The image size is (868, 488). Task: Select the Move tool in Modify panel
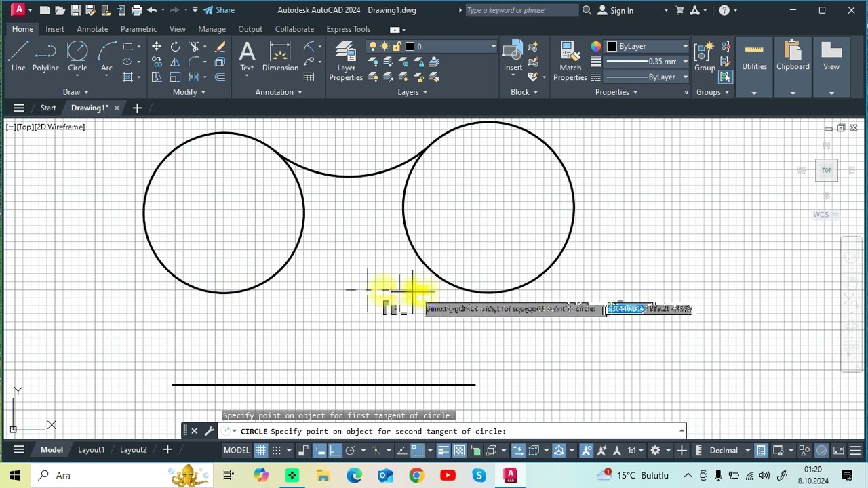click(x=157, y=47)
